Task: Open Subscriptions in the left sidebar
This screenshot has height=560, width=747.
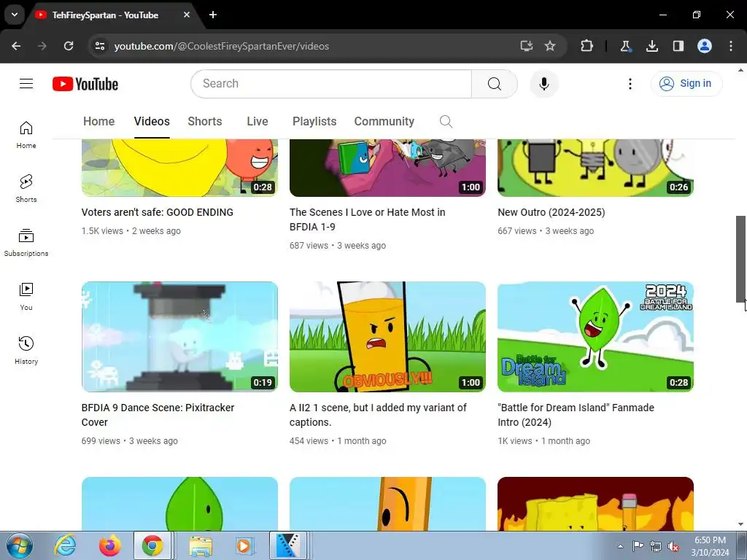Action: (26, 242)
